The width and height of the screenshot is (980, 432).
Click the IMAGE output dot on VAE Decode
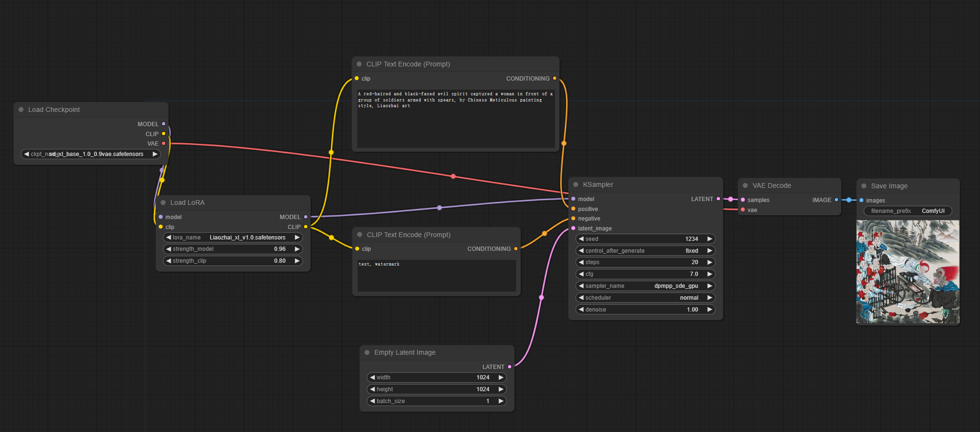837,200
